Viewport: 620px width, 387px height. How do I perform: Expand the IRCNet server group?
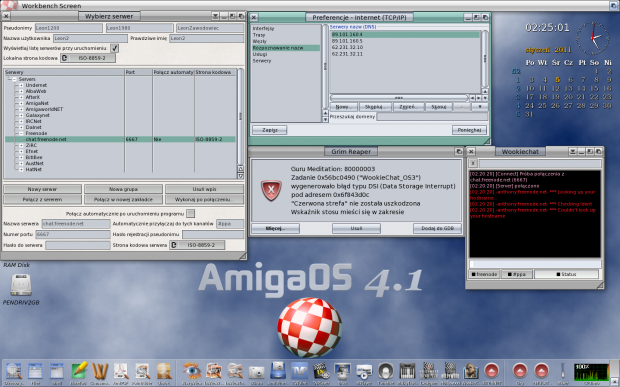pos(21,121)
